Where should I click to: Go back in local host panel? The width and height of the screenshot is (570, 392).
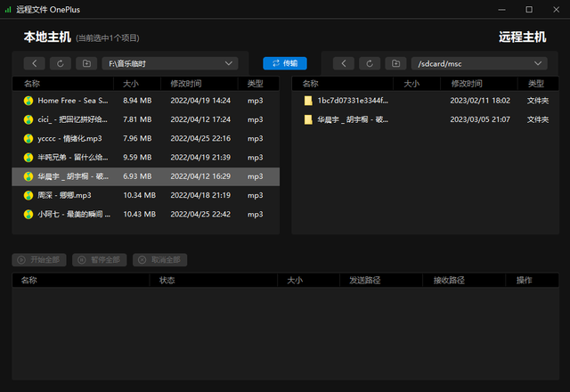point(34,63)
